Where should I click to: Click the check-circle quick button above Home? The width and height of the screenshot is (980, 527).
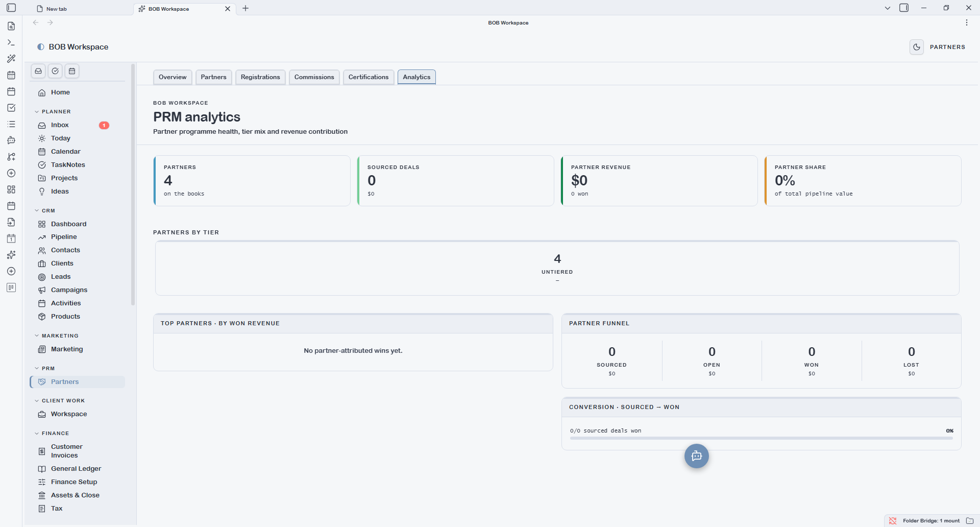[x=55, y=71]
